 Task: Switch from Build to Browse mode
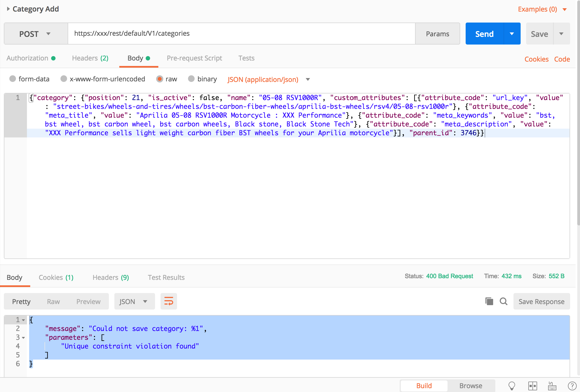[471, 385]
